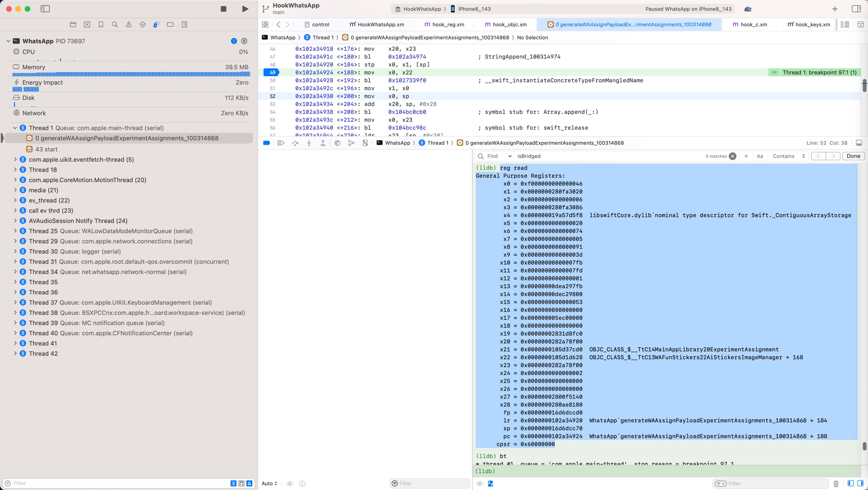Clear the isBridged search text
868x490 pixels.
pos(732,156)
